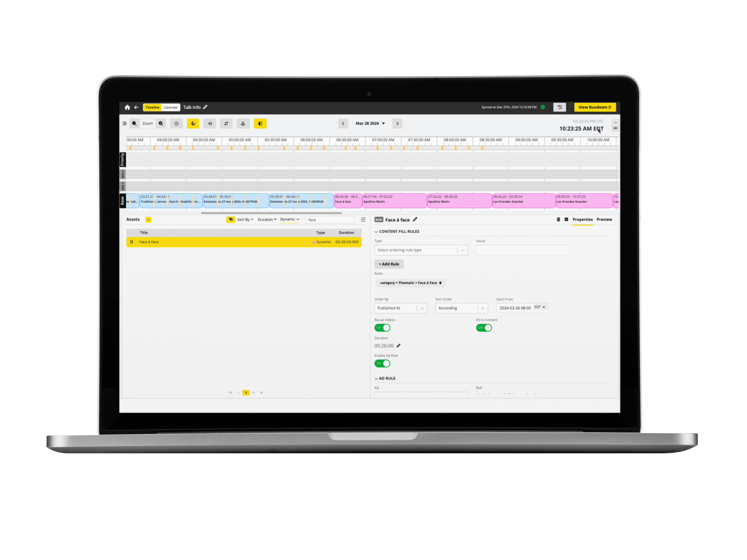
Task: Click the Add Rule button
Action: [389, 263]
